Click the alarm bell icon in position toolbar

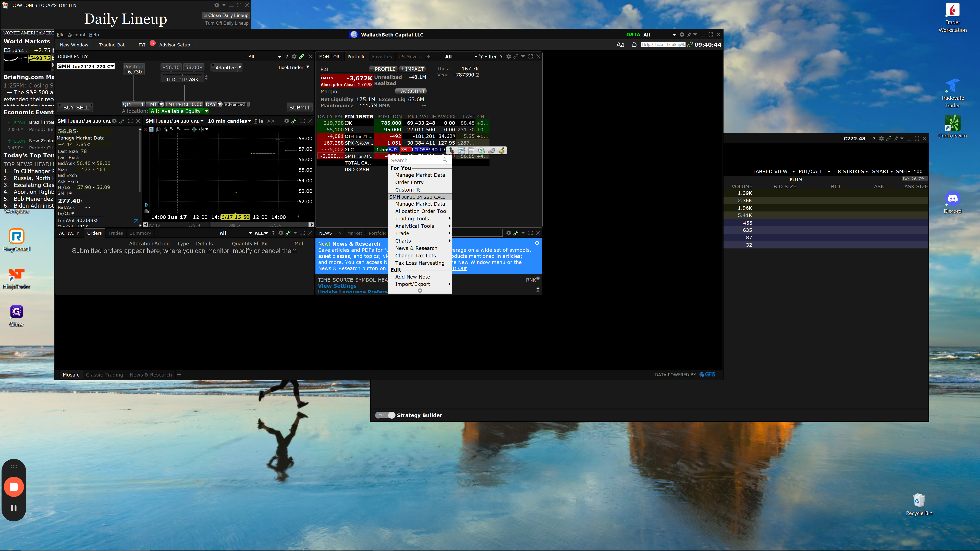pos(501,150)
